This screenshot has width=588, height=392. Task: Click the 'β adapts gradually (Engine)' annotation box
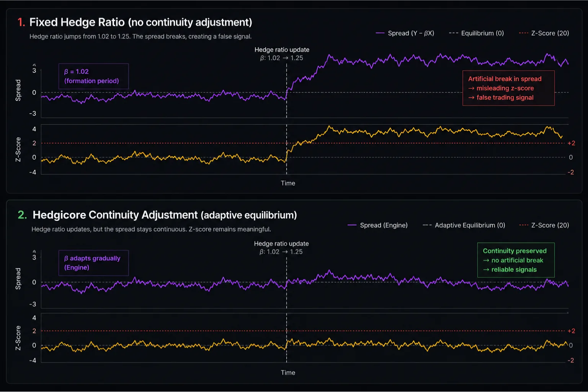93,263
